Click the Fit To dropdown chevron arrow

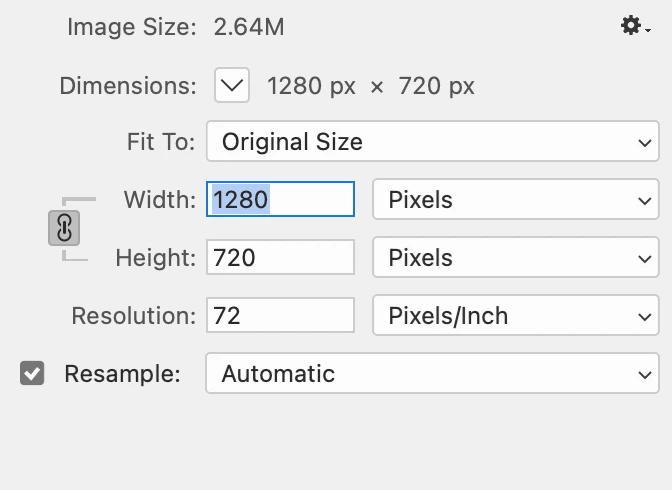click(645, 142)
